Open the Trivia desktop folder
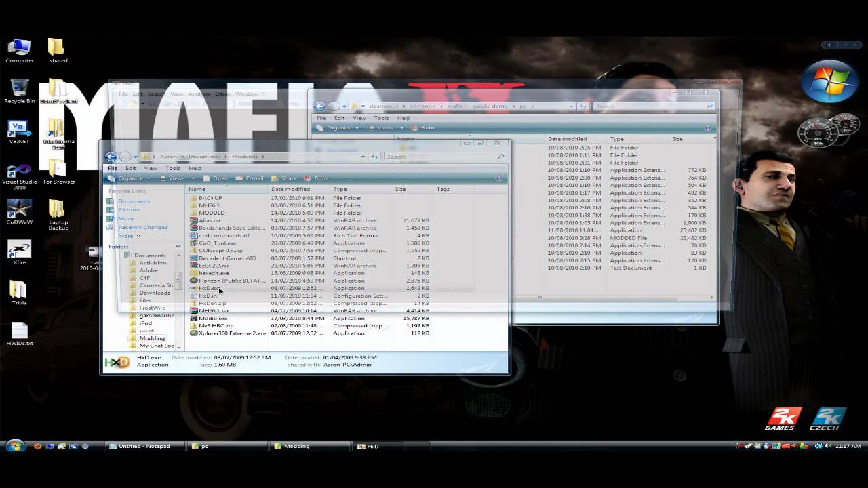Viewport: 868px width, 488px height. [x=20, y=293]
